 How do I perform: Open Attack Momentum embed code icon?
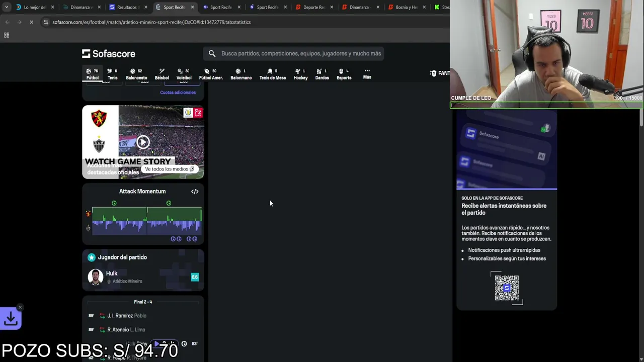coord(195,192)
